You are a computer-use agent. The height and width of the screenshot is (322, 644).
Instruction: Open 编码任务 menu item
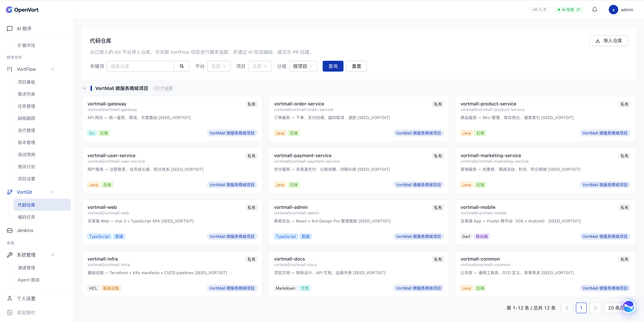click(26, 217)
